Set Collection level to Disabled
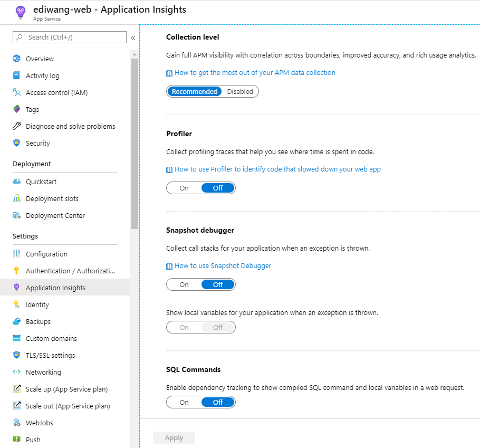Viewport: 480px width, 448px height. pos(240,91)
